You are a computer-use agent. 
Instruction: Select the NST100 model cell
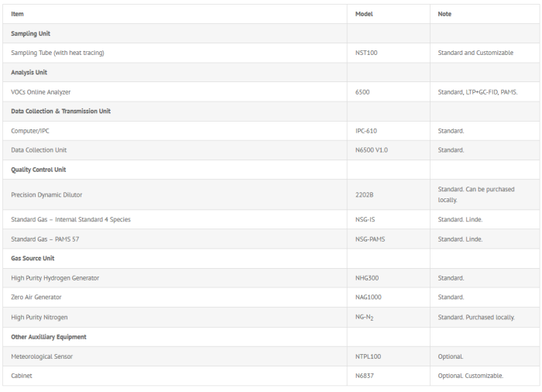366,53
